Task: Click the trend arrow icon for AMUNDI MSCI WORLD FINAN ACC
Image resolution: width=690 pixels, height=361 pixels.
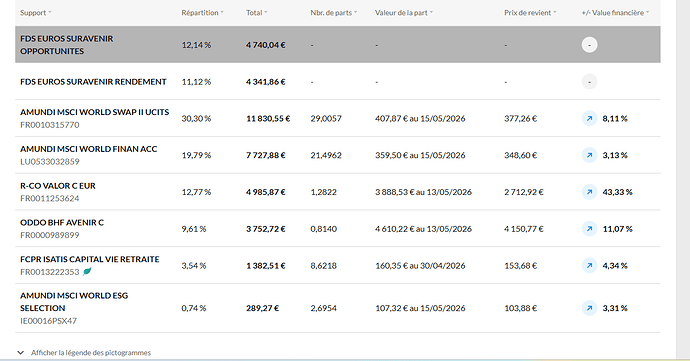Action: click(589, 155)
